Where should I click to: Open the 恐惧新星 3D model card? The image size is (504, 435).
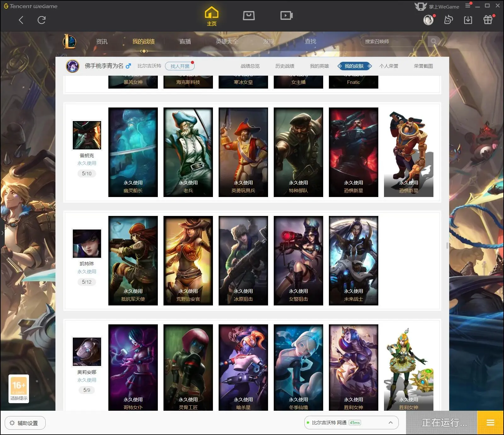point(409,152)
